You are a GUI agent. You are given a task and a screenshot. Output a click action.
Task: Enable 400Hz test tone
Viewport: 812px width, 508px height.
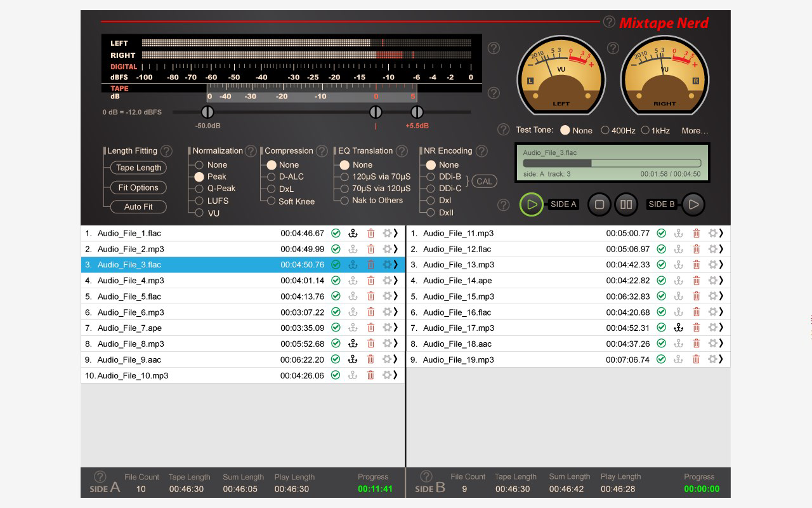(605, 130)
